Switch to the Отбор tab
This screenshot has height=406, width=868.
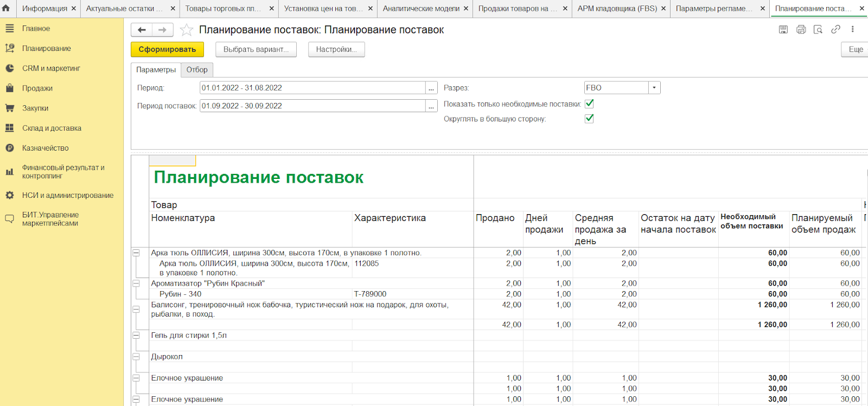(197, 70)
